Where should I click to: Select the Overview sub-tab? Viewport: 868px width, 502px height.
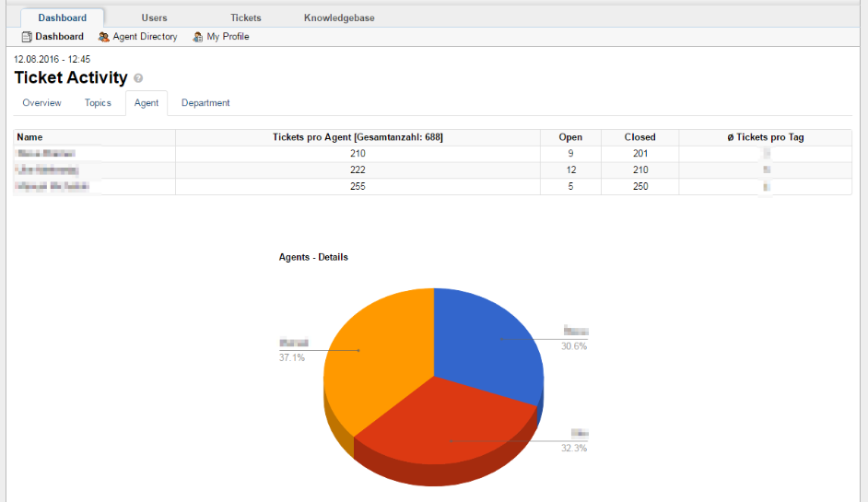(x=42, y=103)
